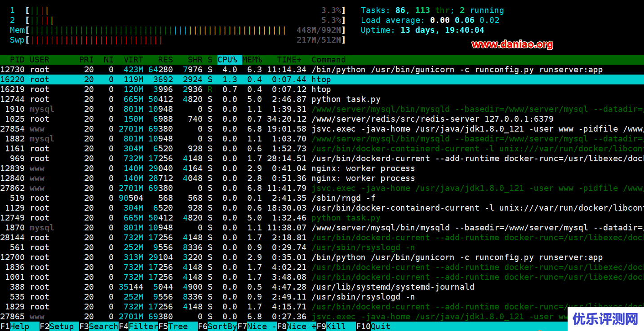Click F8 Nice + to raise niceness
Screen dimensions: 644x331
point(297,327)
